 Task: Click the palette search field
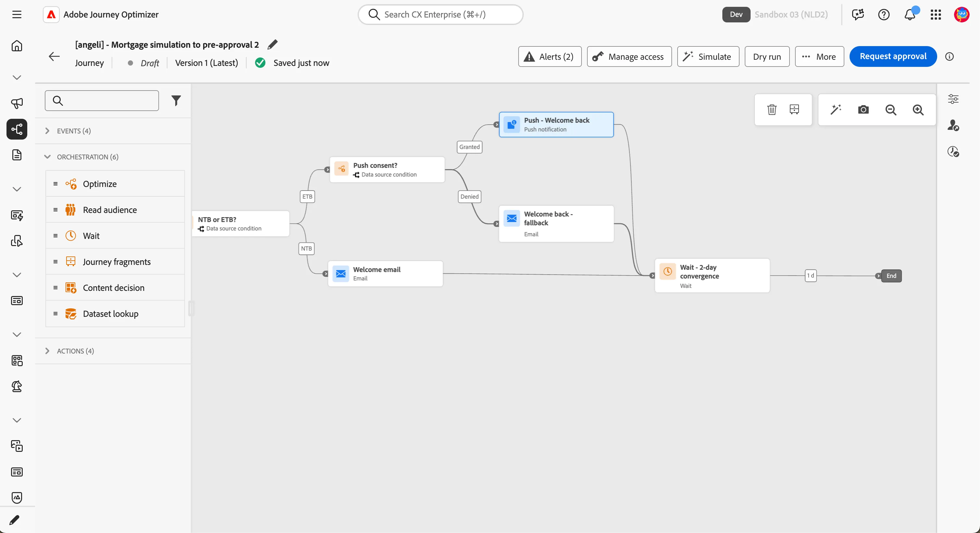[x=102, y=100]
